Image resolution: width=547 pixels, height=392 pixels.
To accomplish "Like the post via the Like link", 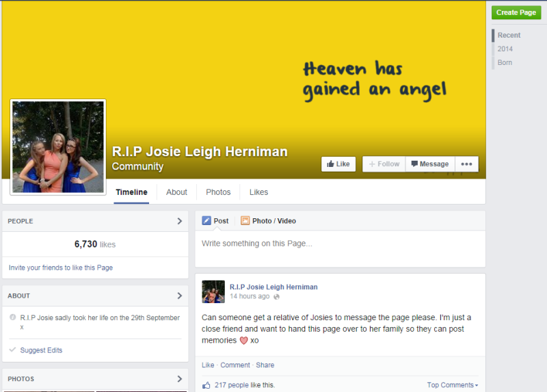I will [208, 365].
